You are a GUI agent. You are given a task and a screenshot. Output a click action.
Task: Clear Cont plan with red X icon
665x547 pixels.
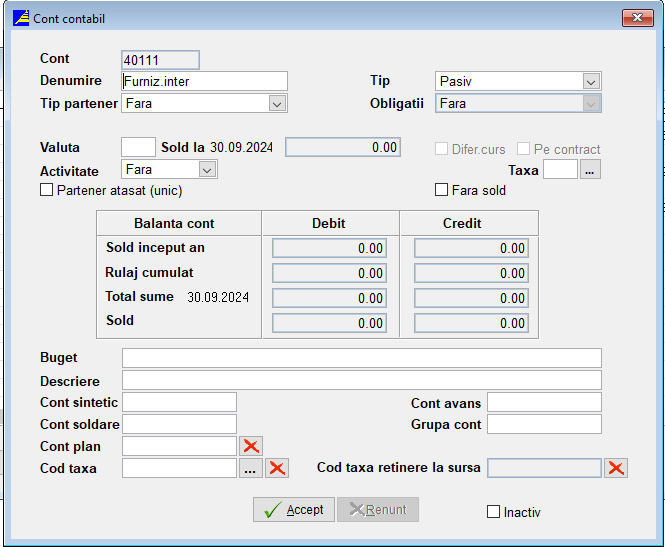coord(251,446)
